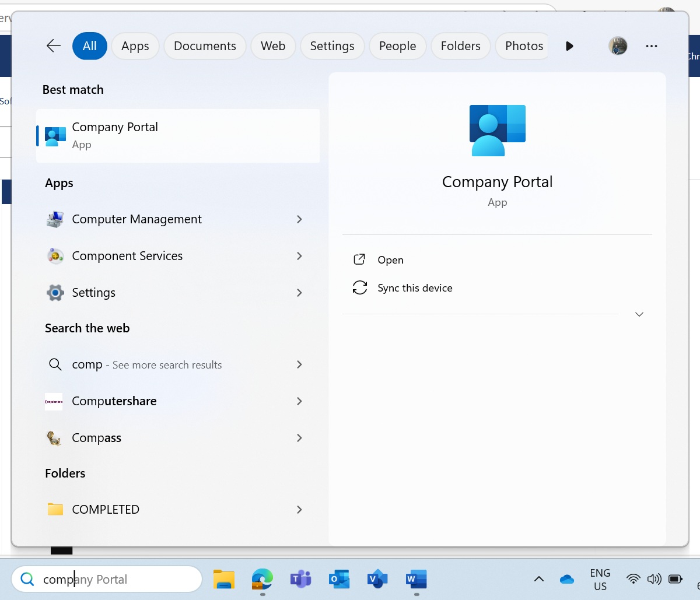This screenshot has height=600, width=700.
Task: Click the taskbar search box
Action: click(107, 580)
